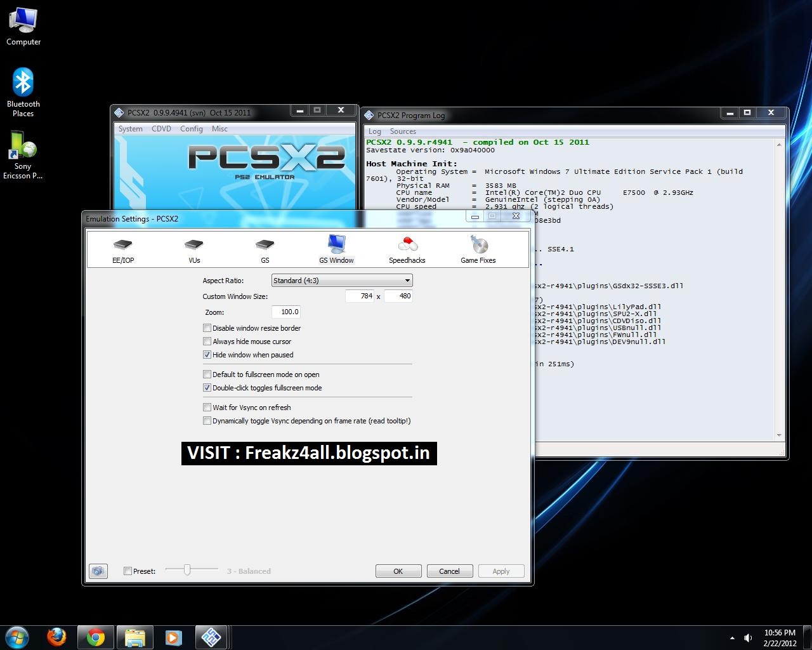The width and height of the screenshot is (812, 650).
Task: Open the Windows Start menu
Action: (17, 637)
